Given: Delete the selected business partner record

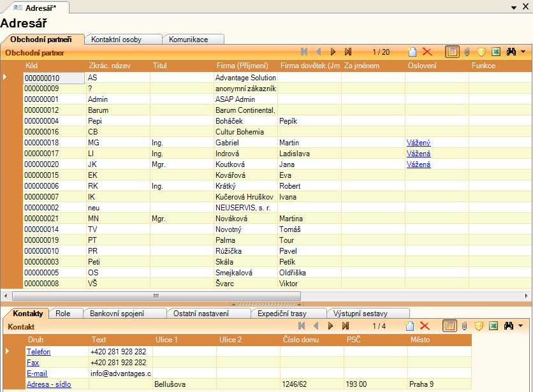Looking at the screenshot, I should click(x=427, y=52).
